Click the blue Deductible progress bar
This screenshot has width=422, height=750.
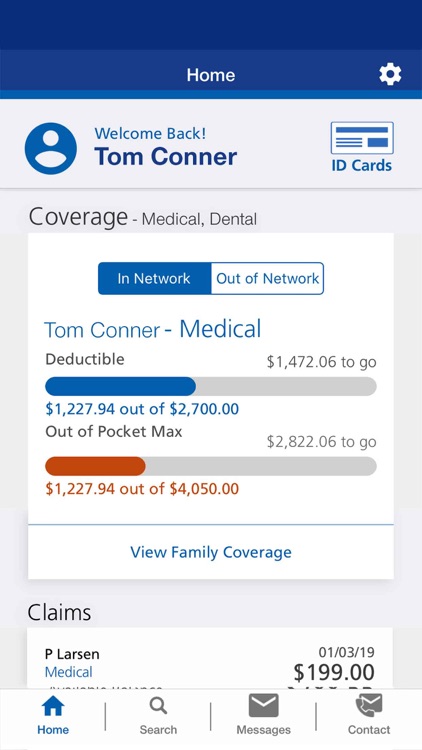coord(211,386)
